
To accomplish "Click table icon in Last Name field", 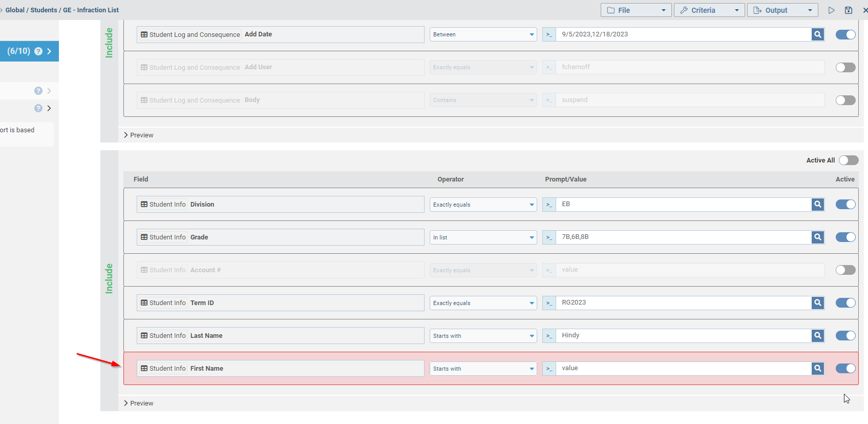I will click(x=144, y=335).
